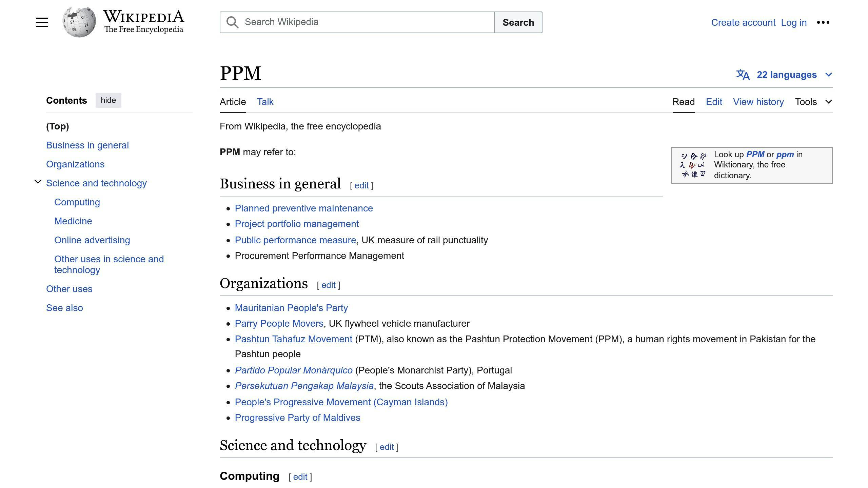Click the Search Wikipedia input field
868x488 pixels.
(366, 22)
